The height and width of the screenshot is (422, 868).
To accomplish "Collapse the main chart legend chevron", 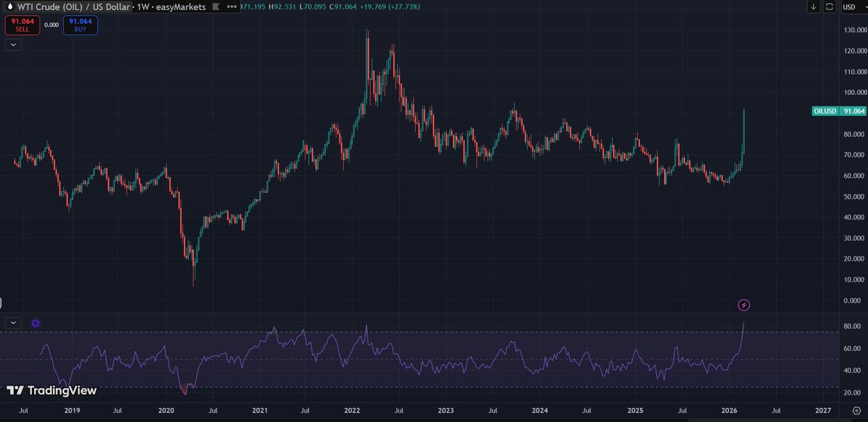I will point(12,44).
